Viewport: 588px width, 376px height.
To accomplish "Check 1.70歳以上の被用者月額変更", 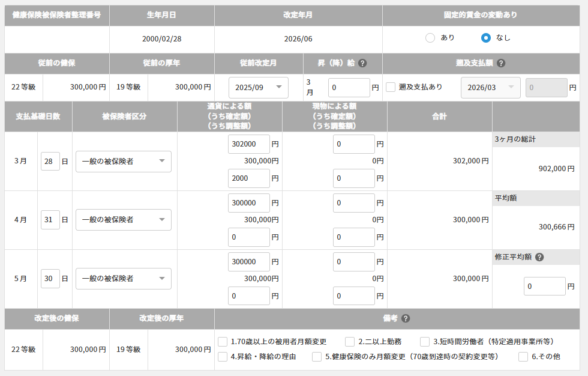I will tap(223, 342).
